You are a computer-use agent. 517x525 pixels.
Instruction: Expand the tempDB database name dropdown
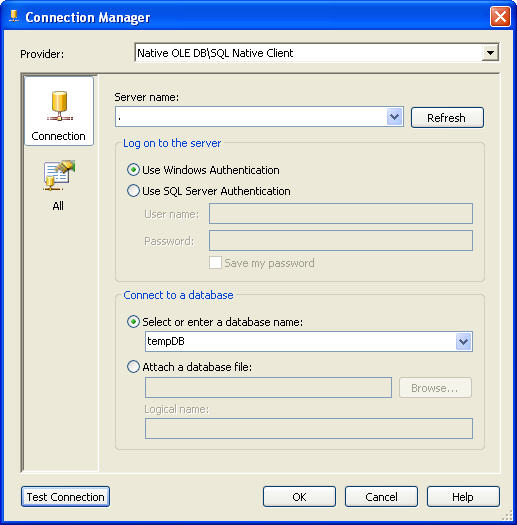pyautogui.click(x=464, y=342)
